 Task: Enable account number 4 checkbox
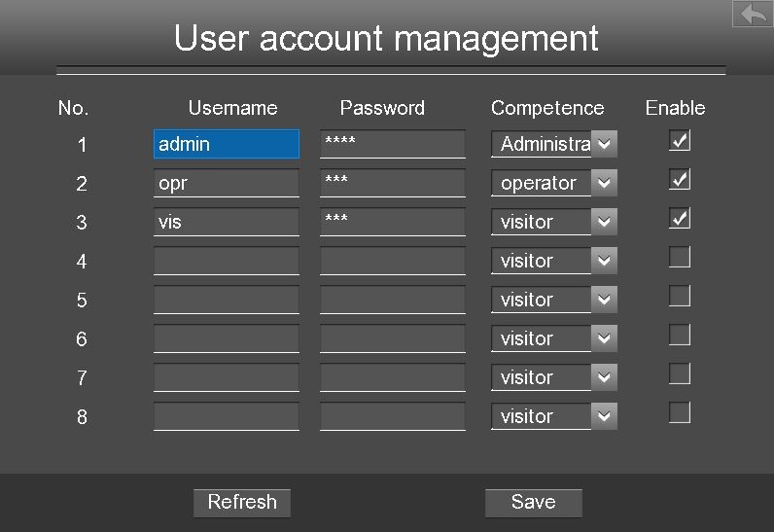pos(680,257)
